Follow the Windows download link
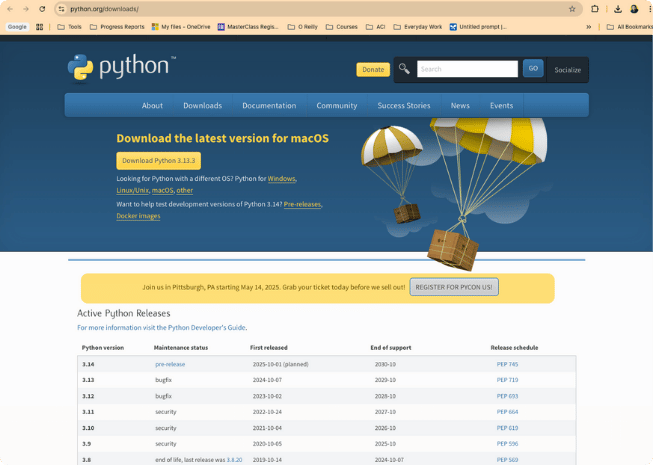Screen dimensions: 653x466 click(282, 179)
